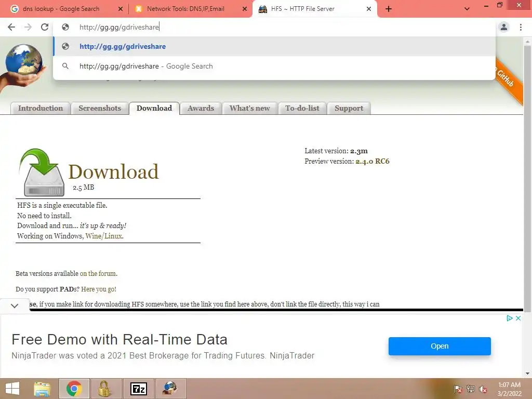Close the dns lookup Google Search tab

(121, 9)
